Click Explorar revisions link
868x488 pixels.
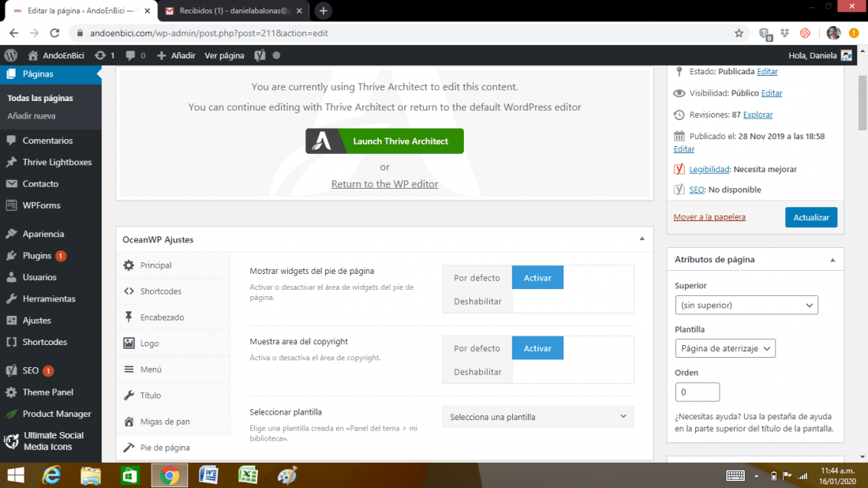coord(758,114)
